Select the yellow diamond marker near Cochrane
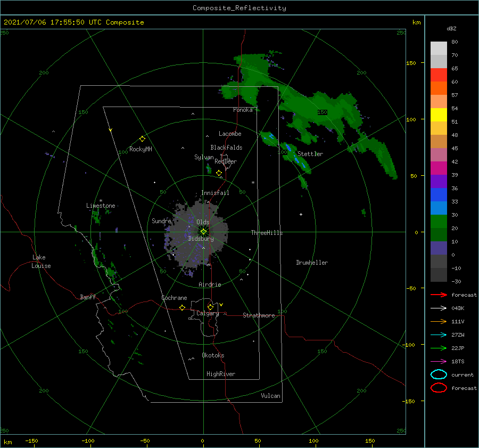The height and width of the screenshot is (448, 479). tap(182, 307)
